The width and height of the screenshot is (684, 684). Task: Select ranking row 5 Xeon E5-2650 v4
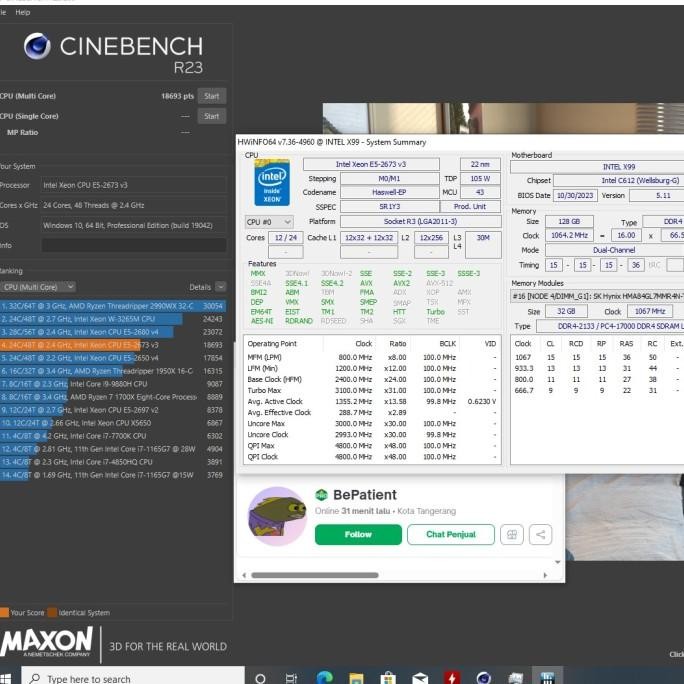(113, 358)
